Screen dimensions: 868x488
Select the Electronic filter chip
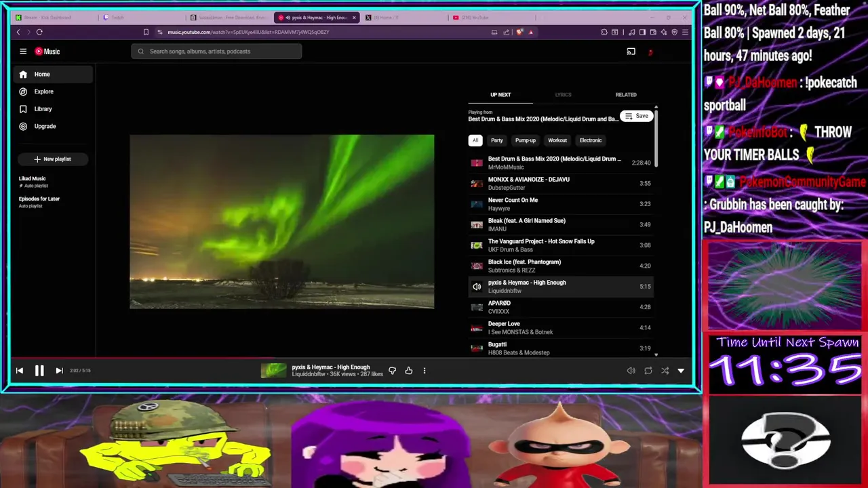[x=591, y=140]
